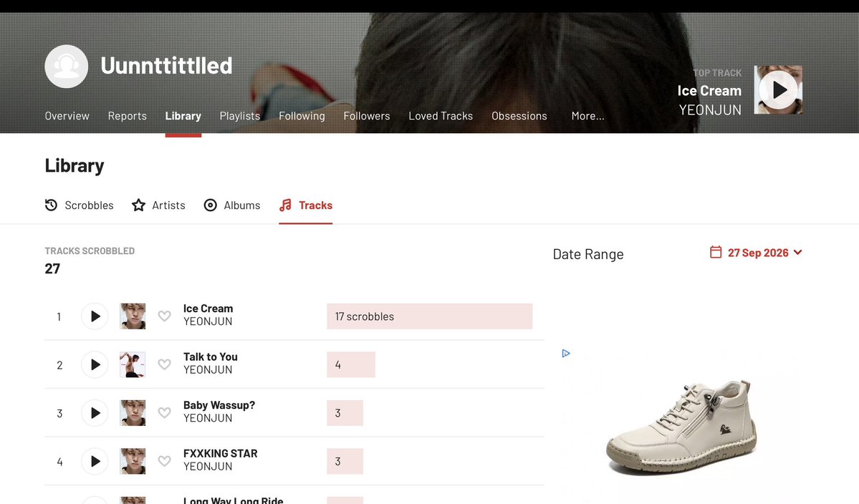The width and height of the screenshot is (859, 504).
Task: Open YEONJUN artist link under FXXKING STAR
Action: (x=208, y=467)
